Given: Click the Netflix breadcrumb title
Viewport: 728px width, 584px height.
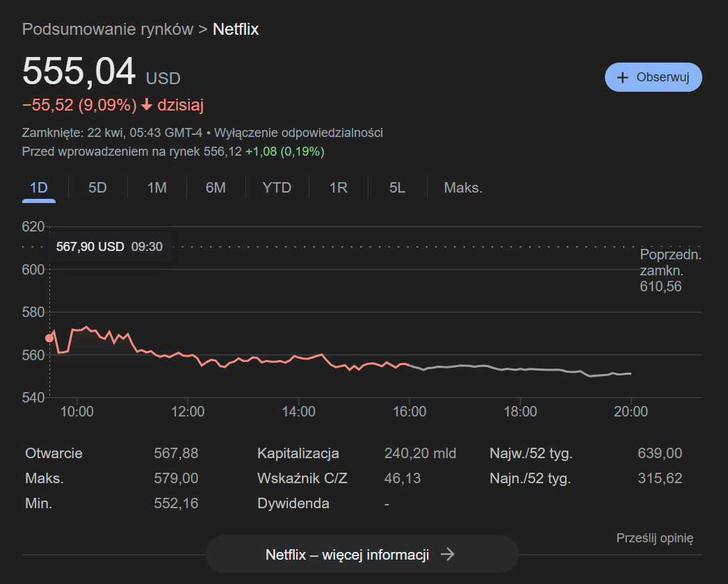Looking at the screenshot, I should [x=236, y=29].
